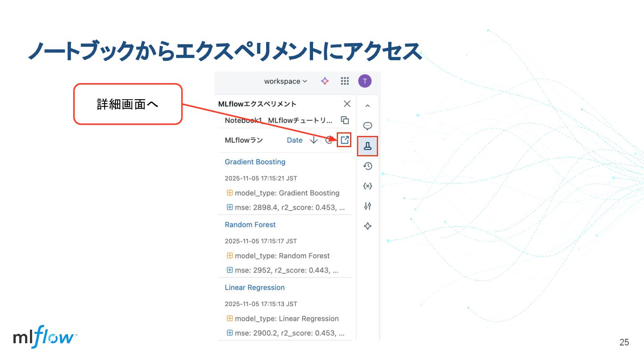Click the 詳細画面へ callout text
This screenshot has height=362, width=644.
128,105
